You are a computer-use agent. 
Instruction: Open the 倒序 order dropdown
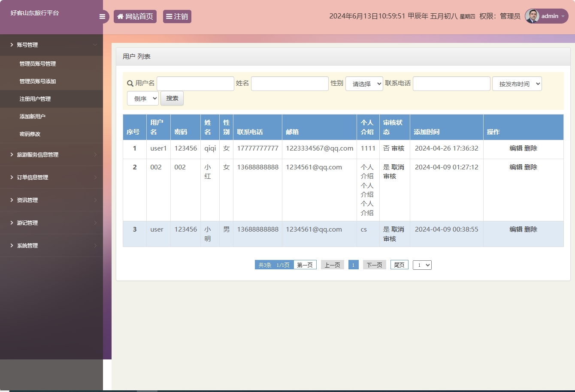pos(143,98)
